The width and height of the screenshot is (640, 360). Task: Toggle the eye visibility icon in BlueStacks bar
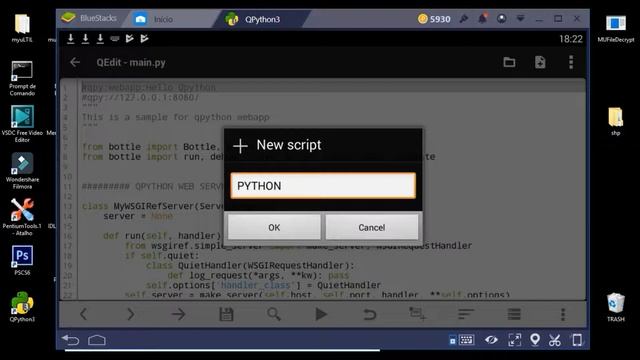491,340
